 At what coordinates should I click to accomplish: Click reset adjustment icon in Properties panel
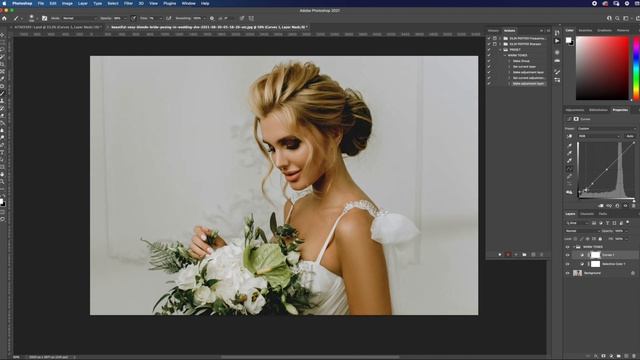coord(617,206)
